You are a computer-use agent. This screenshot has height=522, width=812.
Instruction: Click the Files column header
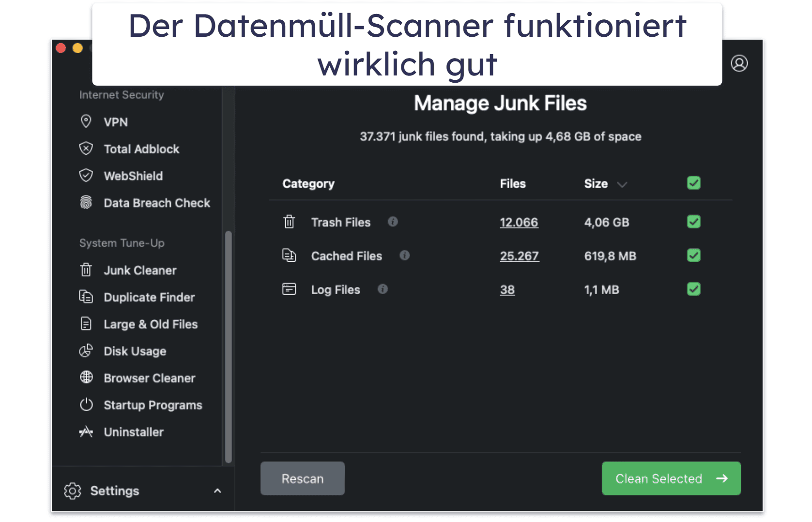click(x=513, y=183)
